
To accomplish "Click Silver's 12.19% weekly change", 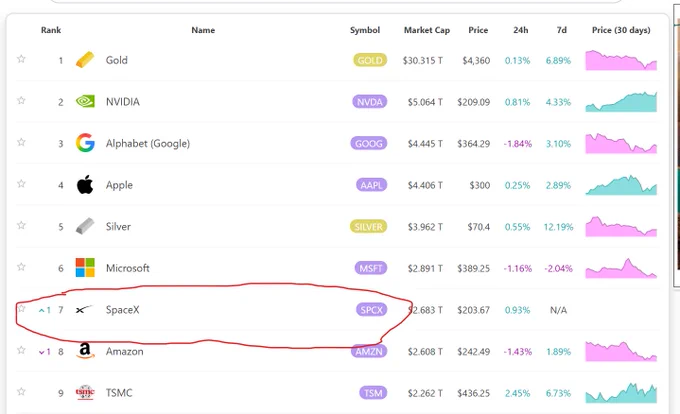I will tap(559, 227).
